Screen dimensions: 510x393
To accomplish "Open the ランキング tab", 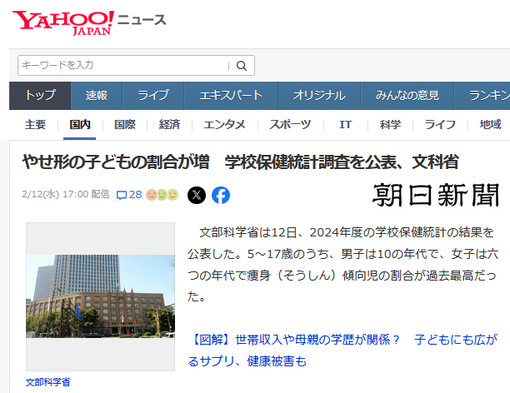I will tap(482, 96).
